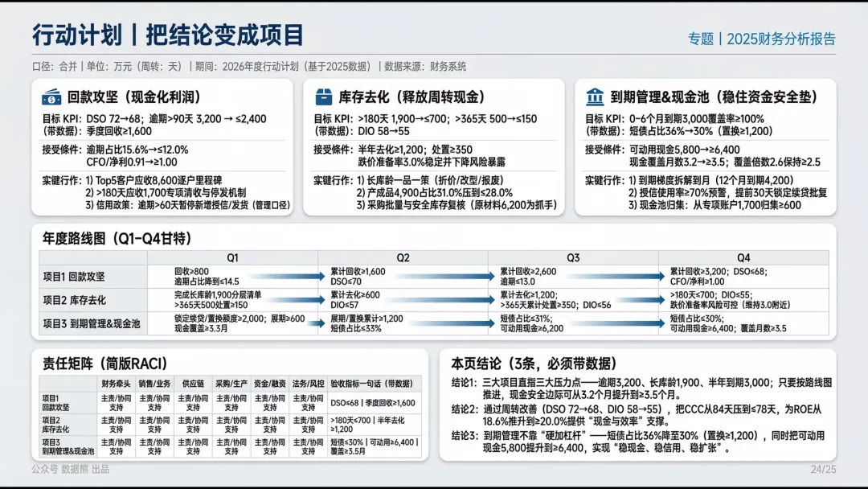
Task: Select the line 到期梯度拆解到月（12个月到期4,200）
Action: [710, 180]
